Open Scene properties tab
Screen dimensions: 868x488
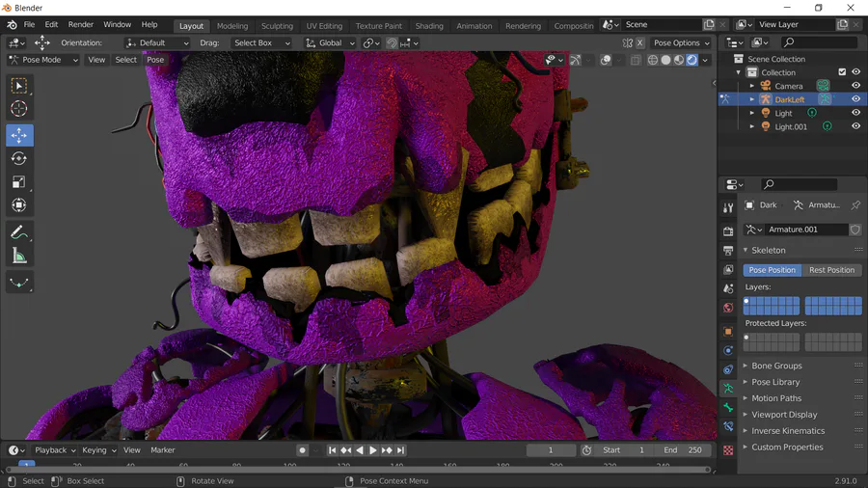728,288
